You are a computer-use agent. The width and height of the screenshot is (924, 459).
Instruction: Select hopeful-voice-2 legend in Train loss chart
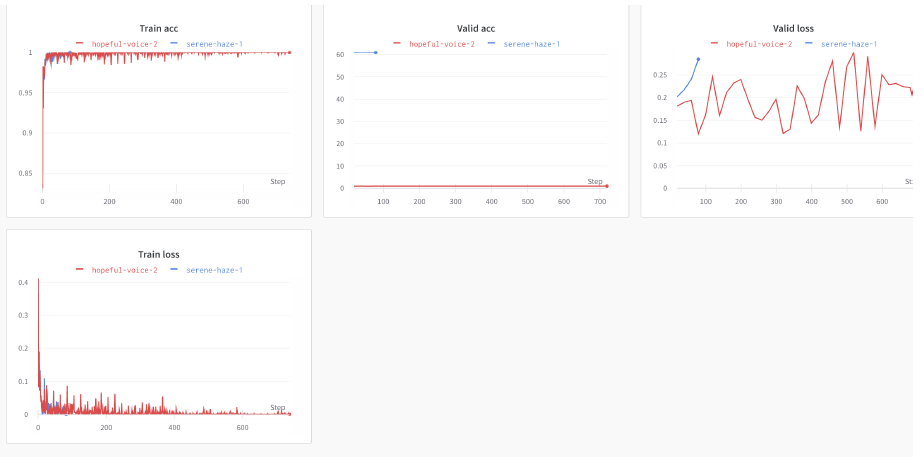(124, 270)
